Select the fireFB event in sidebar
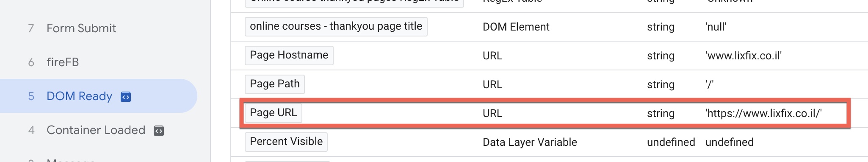 point(63,62)
